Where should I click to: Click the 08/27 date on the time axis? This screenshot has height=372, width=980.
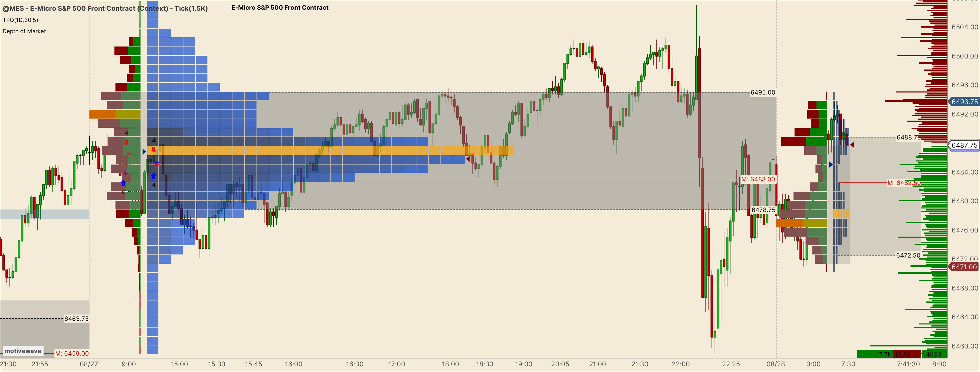point(89,364)
